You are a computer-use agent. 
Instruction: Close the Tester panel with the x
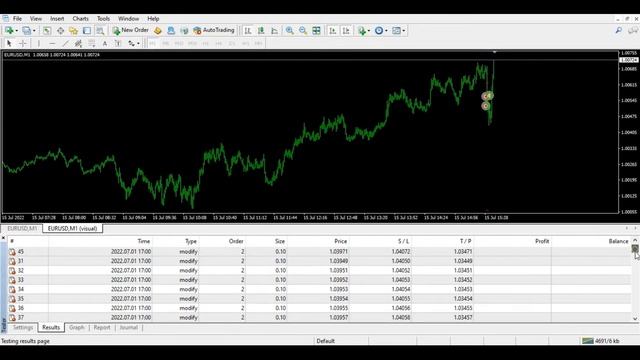coord(3,238)
